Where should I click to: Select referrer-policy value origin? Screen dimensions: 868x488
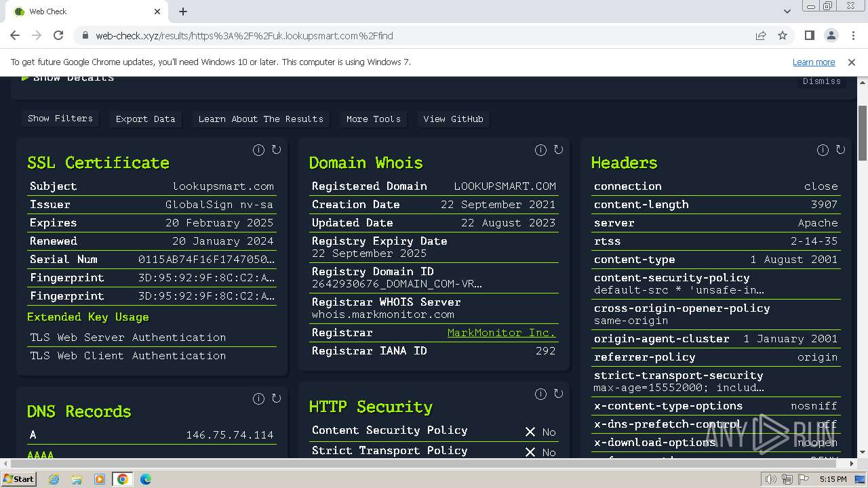click(818, 357)
